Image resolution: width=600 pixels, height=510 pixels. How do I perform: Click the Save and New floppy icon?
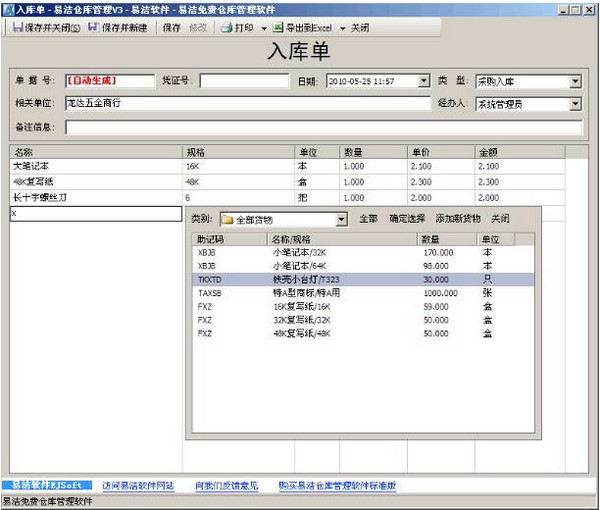pos(93,28)
